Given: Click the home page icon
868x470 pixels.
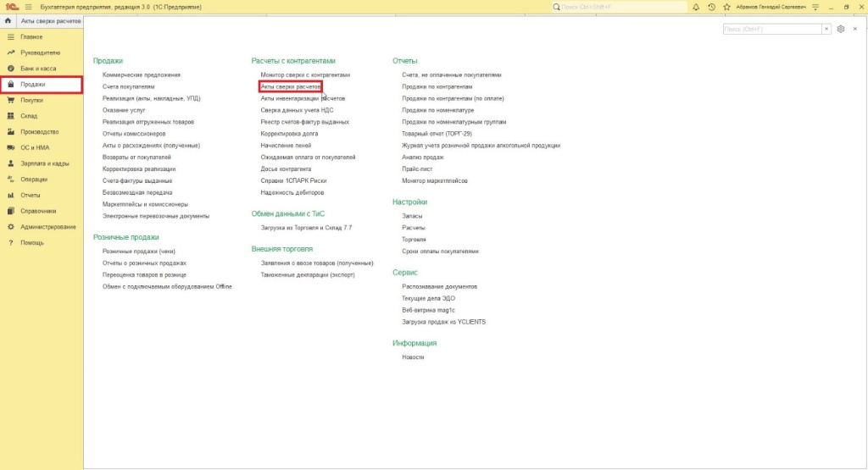Looking at the screenshot, I should tap(8, 19).
